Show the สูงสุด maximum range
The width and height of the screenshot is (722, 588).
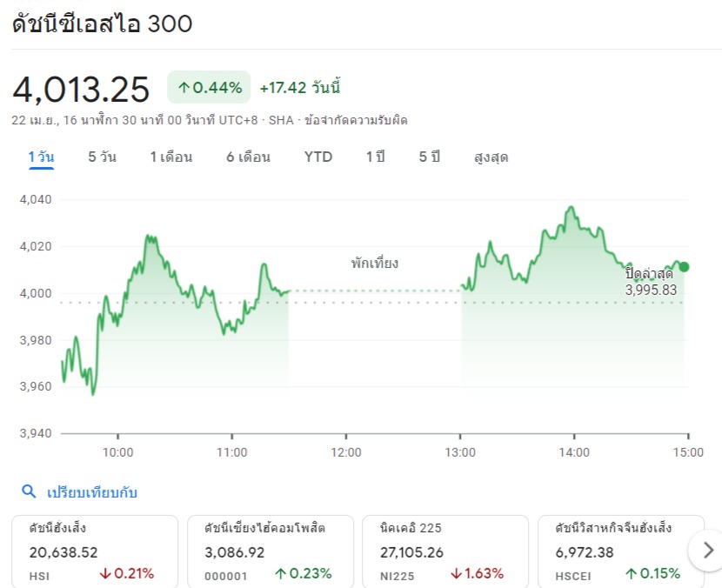click(x=491, y=157)
